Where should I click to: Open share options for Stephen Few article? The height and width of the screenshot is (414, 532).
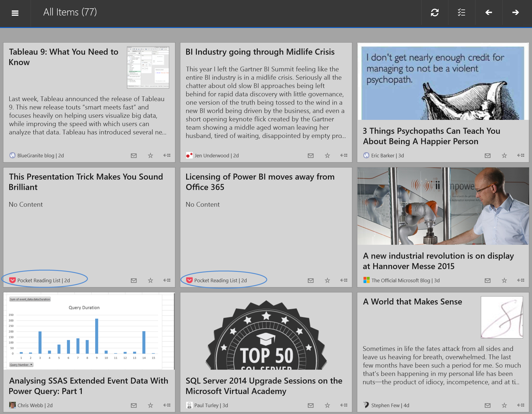(x=521, y=405)
